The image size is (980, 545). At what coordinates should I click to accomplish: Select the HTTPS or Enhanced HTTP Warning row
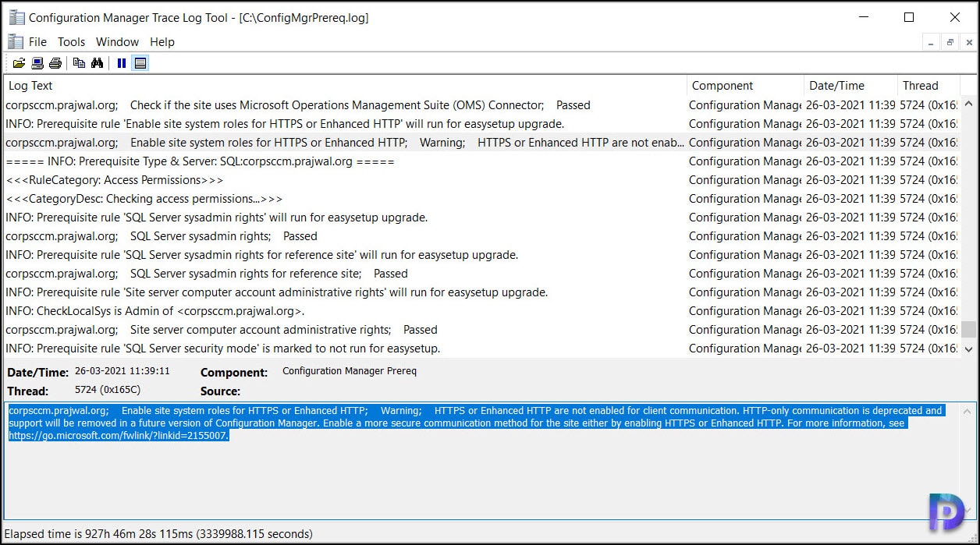(x=481, y=143)
